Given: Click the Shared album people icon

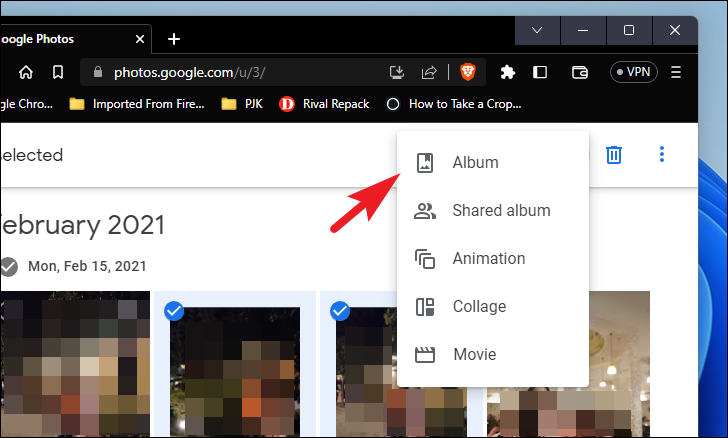Looking at the screenshot, I should click(425, 211).
